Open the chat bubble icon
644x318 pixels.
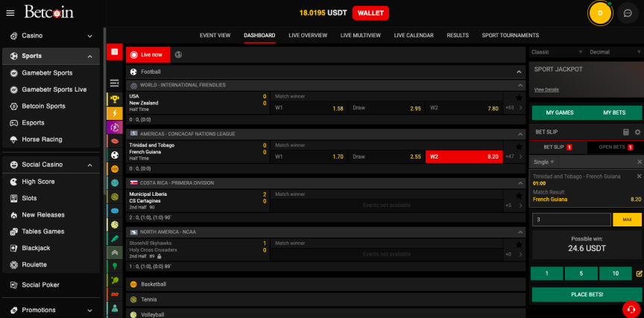click(627, 13)
